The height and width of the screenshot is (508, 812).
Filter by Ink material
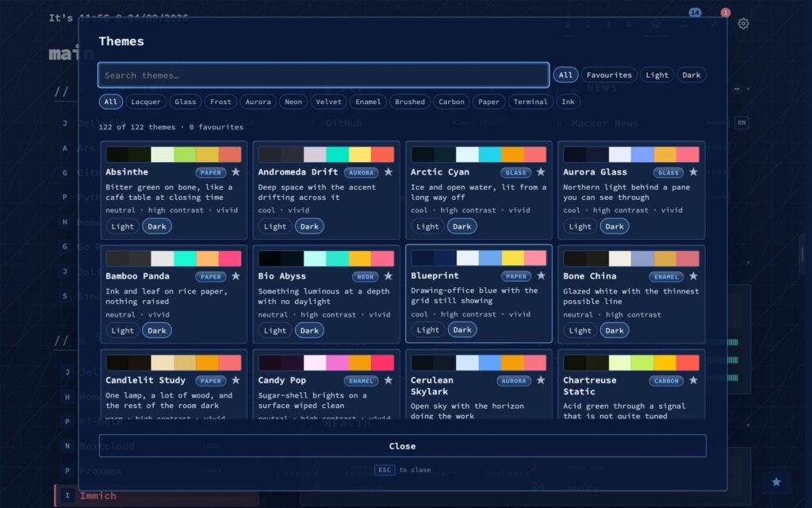(568, 102)
